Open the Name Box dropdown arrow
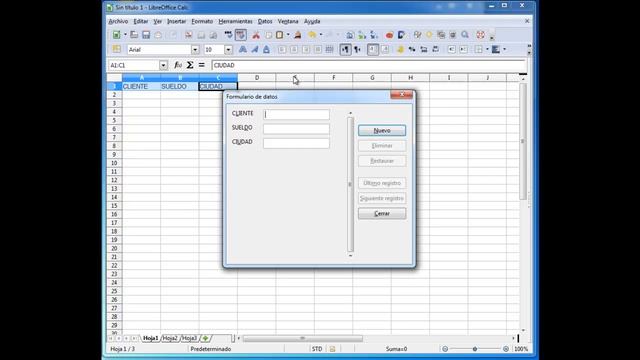This screenshot has width=640, height=360. pyautogui.click(x=163, y=65)
